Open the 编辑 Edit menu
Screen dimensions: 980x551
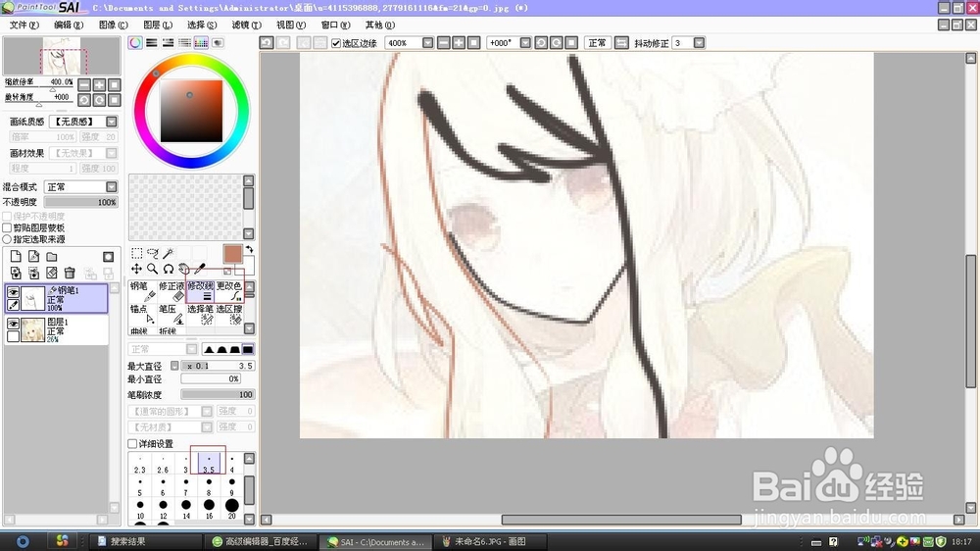[69, 25]
